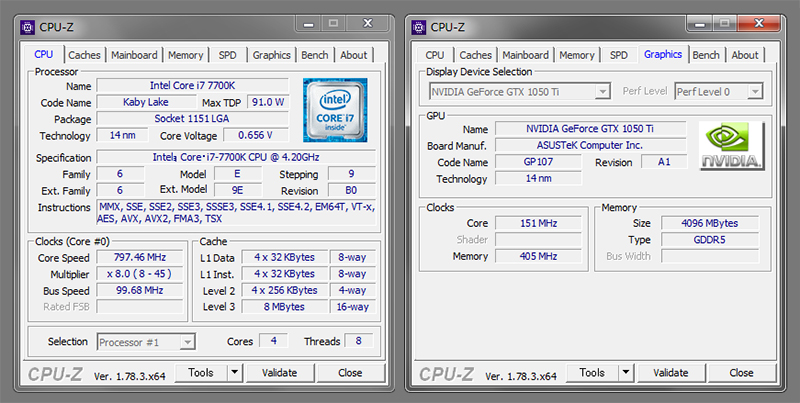Go to the SPD tab in right window

click(x=619, y=55)
